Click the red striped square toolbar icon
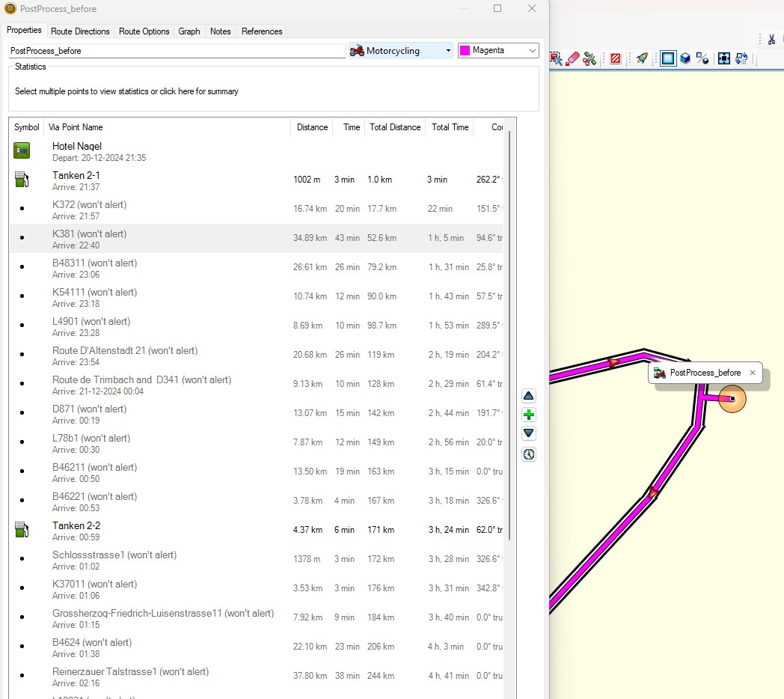784x699 pixels. pyautogui.click(x=615, y=58)
